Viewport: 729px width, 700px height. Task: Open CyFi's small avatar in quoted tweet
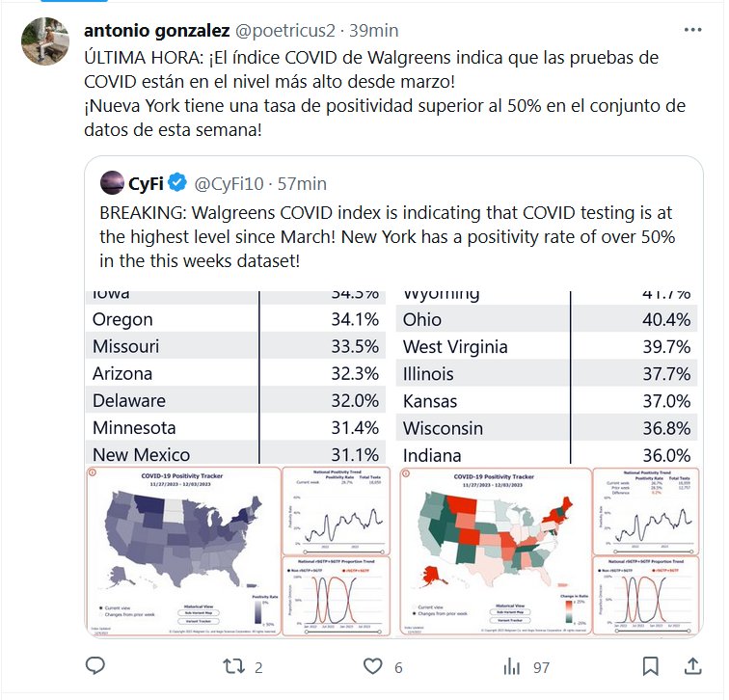[111, 183]
